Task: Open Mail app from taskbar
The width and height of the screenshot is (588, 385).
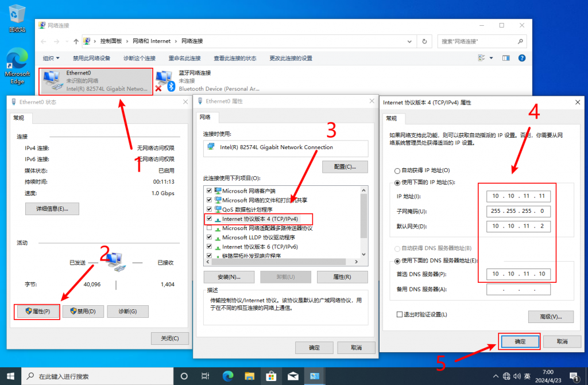Action: [293, 376]
